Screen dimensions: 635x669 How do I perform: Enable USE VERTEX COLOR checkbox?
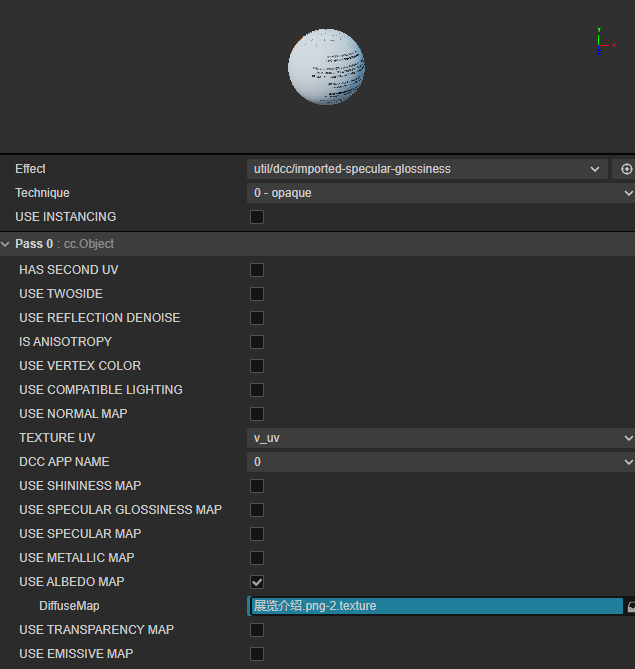257,366
